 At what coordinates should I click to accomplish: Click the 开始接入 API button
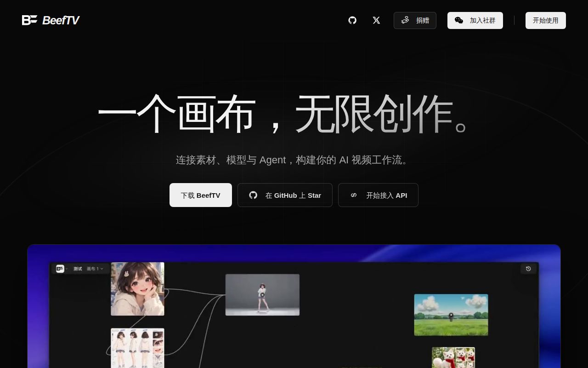378,195
